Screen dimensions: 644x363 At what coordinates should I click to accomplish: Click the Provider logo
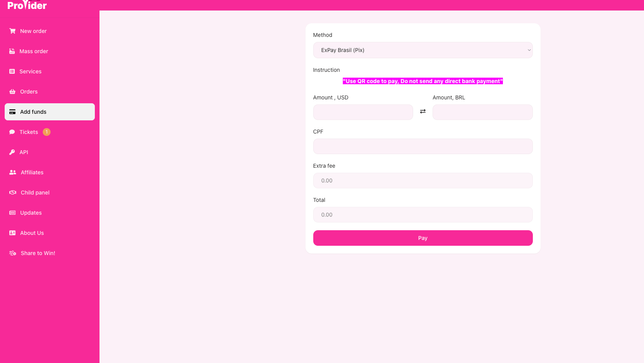(x=27, y=5)
